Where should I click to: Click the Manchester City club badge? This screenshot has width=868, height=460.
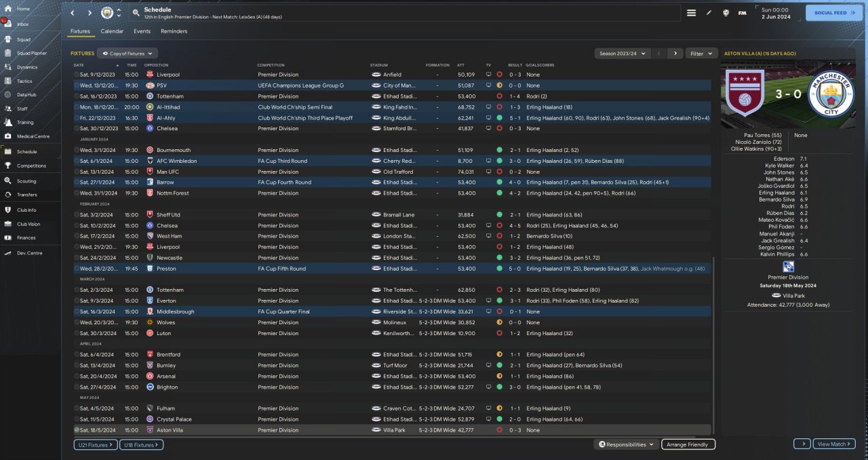(107, 13)
